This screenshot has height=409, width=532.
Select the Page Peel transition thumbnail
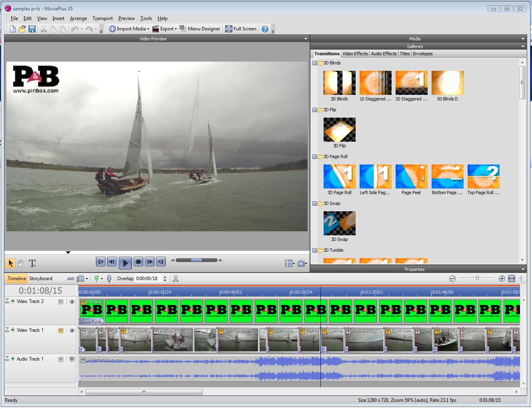[x=411, y=176]
